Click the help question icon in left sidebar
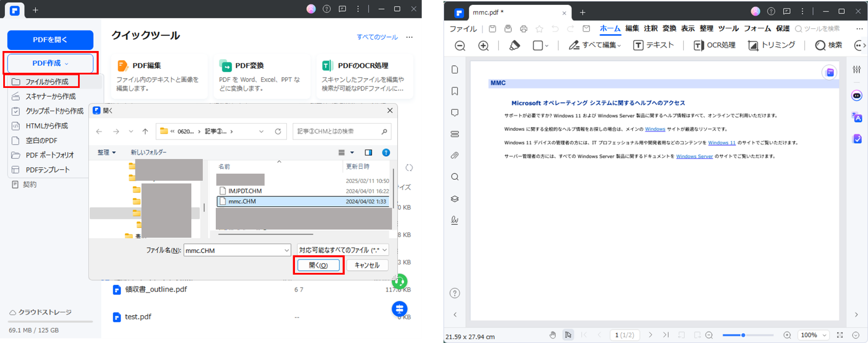The image size is (868, 343). click(455, 293)
